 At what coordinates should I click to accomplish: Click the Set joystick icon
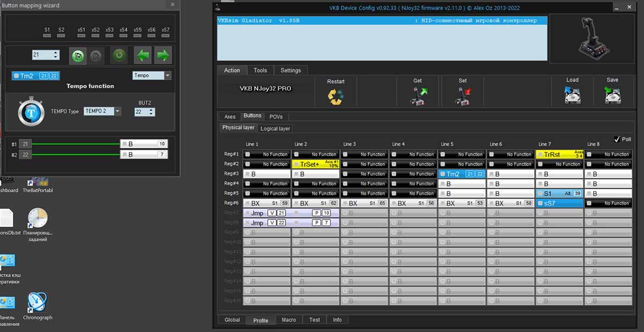coord(463,96)
